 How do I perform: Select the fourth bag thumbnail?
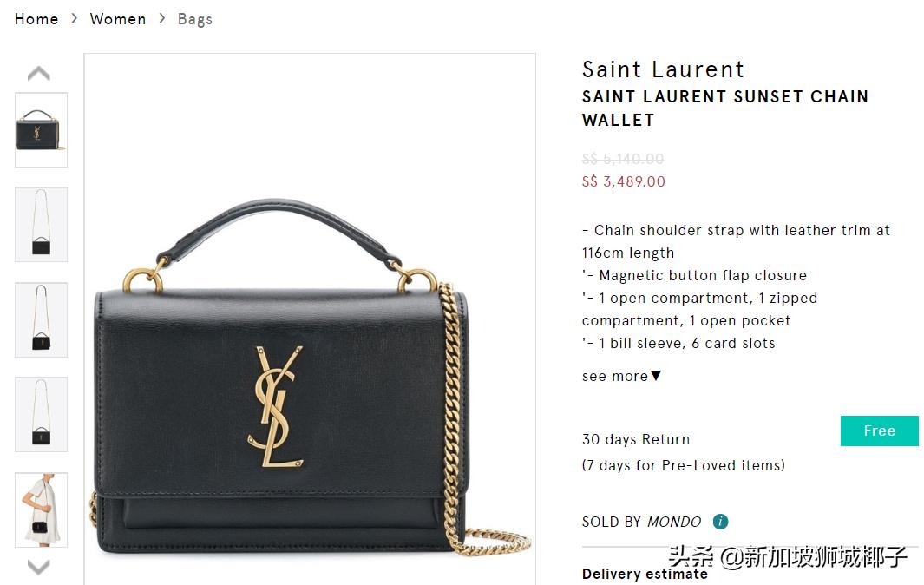point(42,415)
